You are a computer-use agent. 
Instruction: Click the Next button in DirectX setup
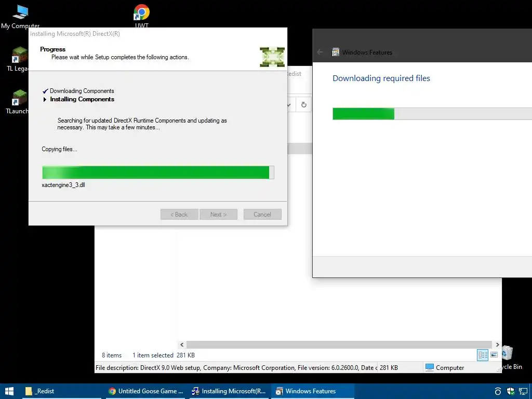(x=218, y=215)
